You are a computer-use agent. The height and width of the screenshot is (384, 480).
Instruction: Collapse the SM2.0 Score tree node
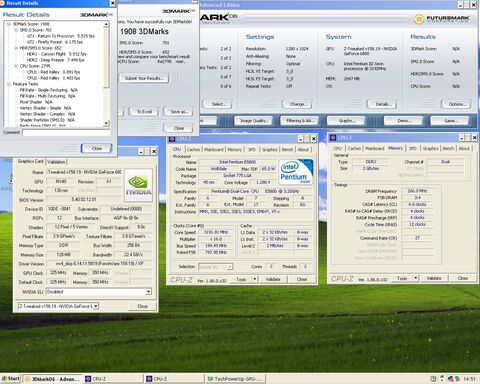pos(16,30)
